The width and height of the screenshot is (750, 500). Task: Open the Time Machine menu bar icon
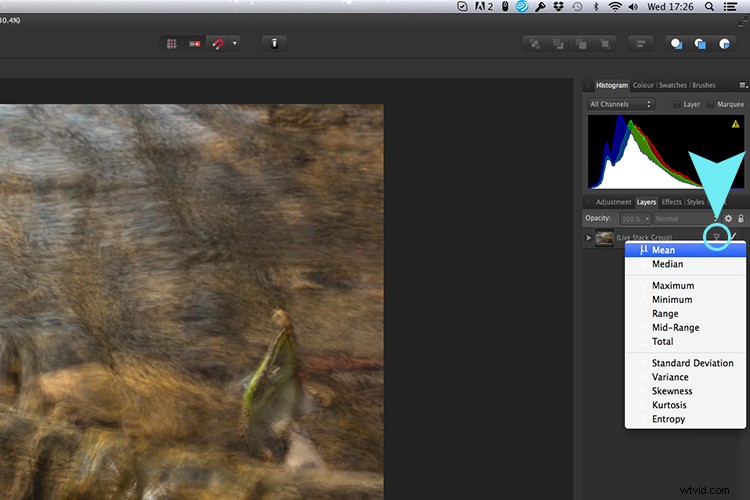point(577,6)
